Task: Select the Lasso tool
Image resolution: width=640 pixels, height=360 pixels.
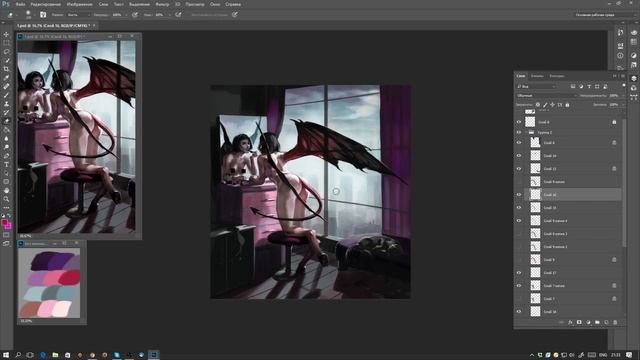Action: point(6,51)
